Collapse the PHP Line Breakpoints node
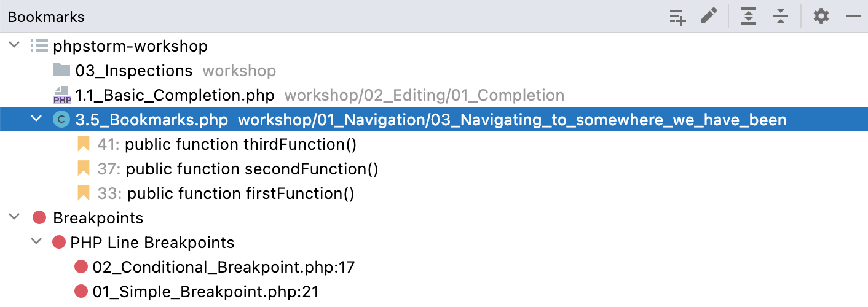 coord(37,243)
